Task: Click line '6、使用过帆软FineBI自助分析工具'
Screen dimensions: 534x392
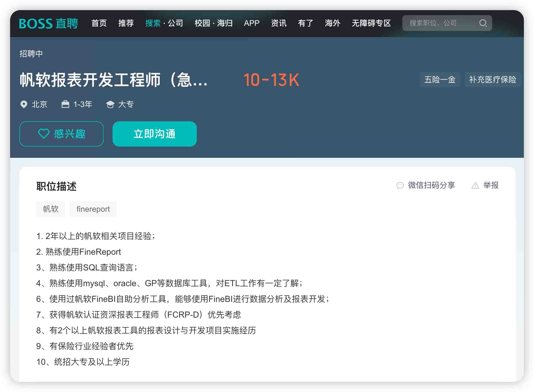Action: pos(183,299)
